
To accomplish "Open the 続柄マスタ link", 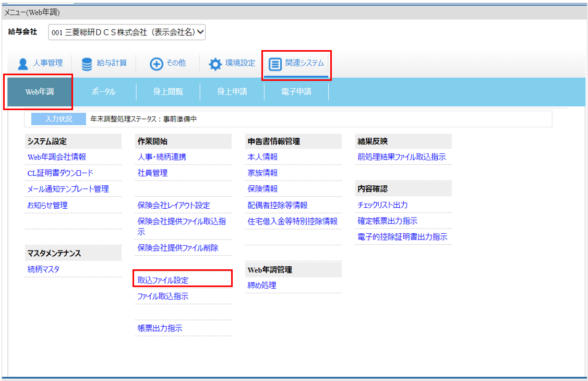I will [43, 269].
